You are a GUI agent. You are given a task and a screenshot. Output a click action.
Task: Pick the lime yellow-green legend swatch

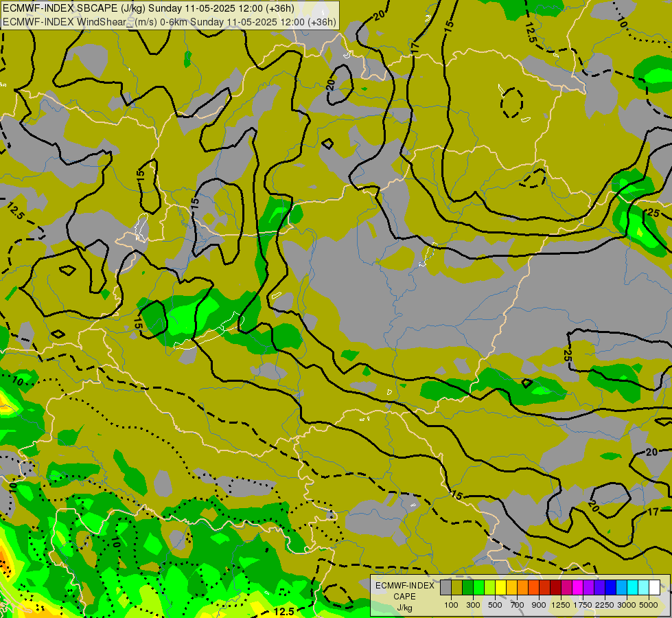[490, 588]
